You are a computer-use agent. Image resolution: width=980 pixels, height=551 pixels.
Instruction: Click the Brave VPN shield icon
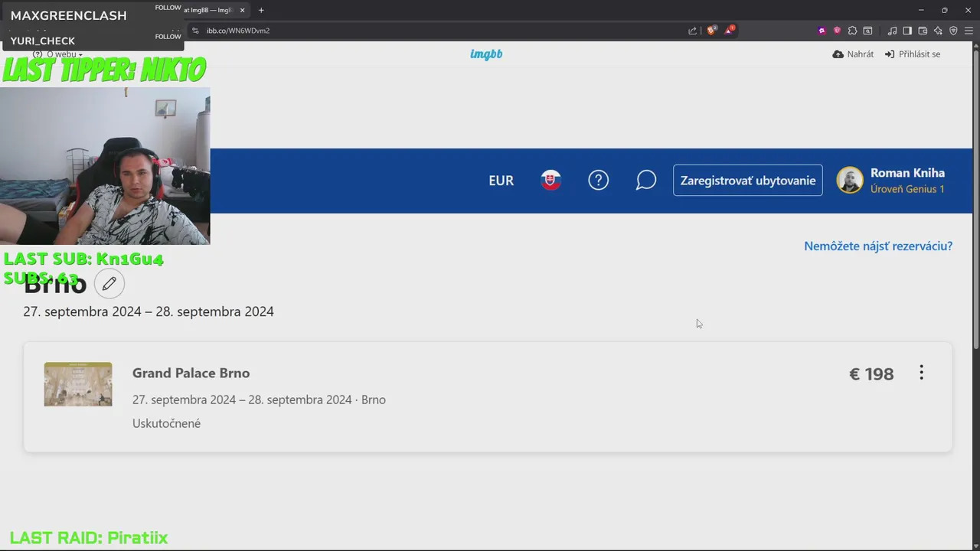953,31
